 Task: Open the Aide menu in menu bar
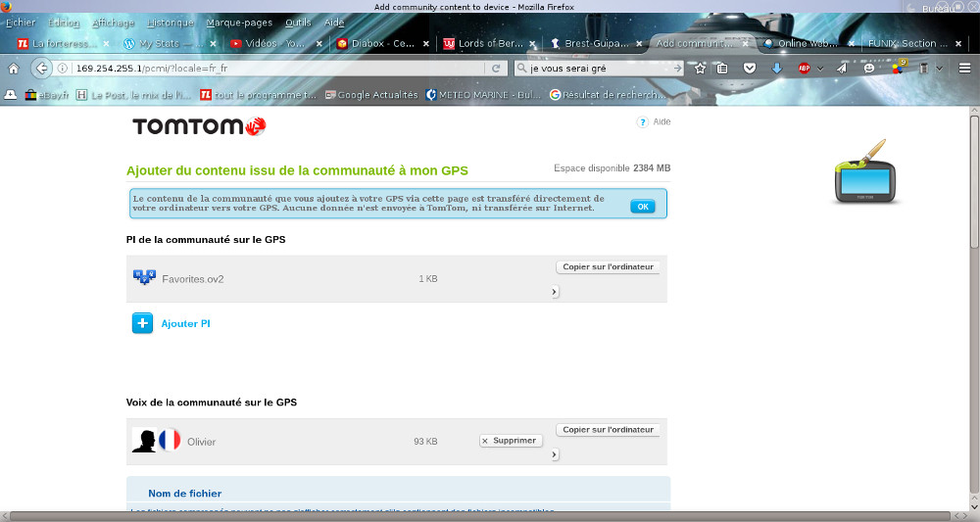334,23
